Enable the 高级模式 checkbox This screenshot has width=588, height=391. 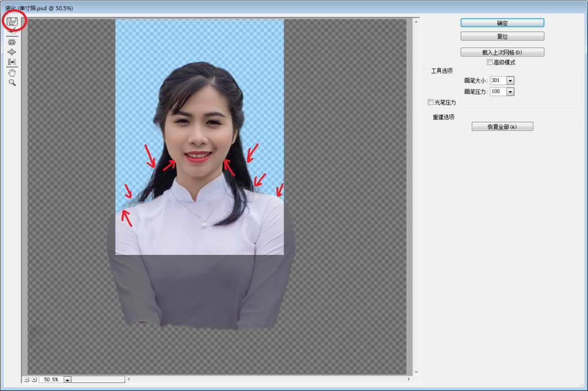(490, 63)
